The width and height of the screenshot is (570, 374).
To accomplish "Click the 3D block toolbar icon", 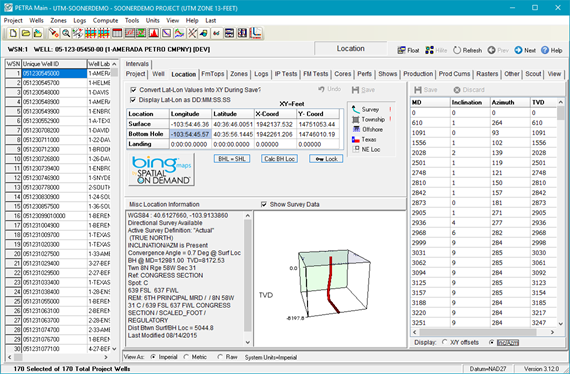I will (204, 33).
